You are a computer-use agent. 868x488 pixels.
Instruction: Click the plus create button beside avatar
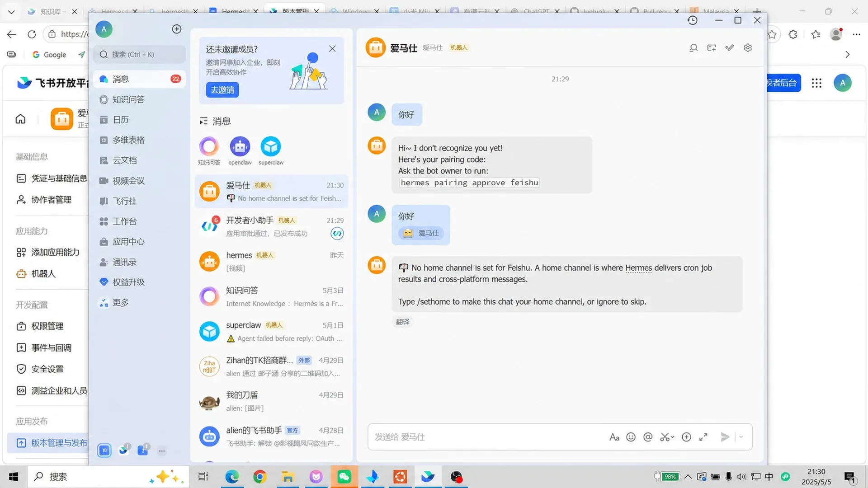pyautogui.click(x=177, y=29)
